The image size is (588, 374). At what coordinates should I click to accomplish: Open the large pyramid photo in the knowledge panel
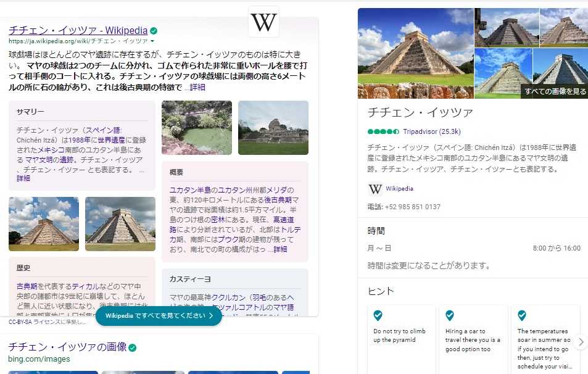click(x=416, y=53)
